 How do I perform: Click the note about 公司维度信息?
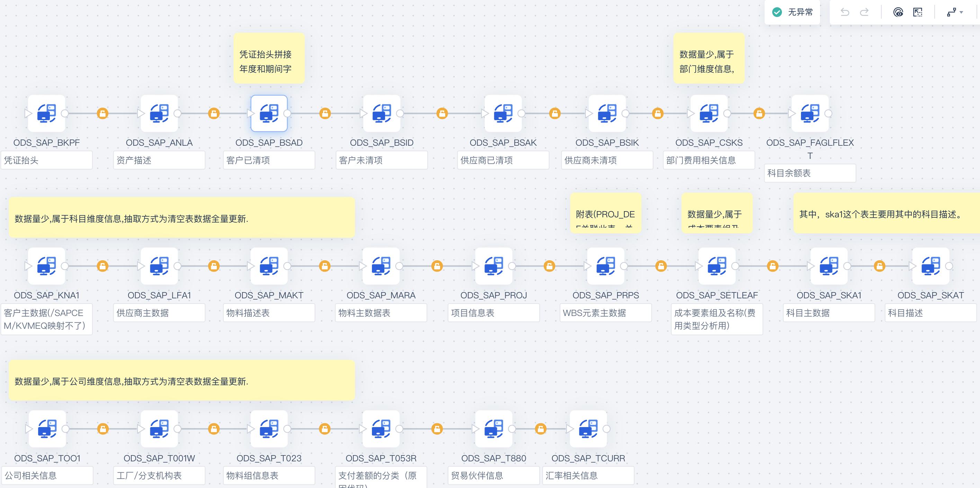click(182, 381)
